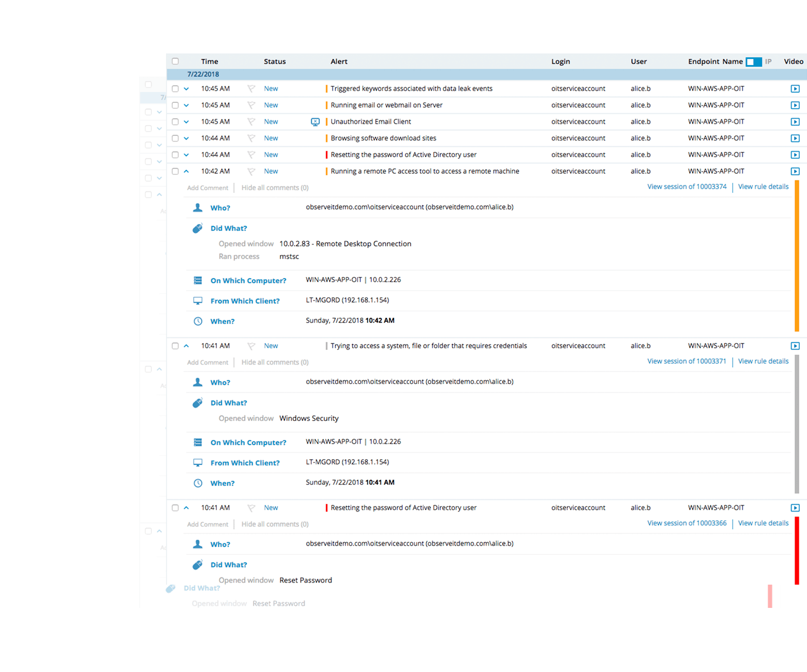Click View rule details for the 10:41 AM alert
The image size is (807, 672).
pyautogui.click(x=763, y=361)
